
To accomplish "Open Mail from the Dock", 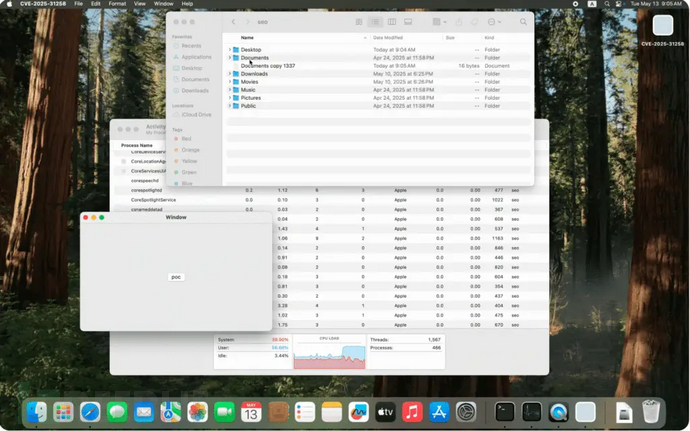I will (x=144, y=413).
